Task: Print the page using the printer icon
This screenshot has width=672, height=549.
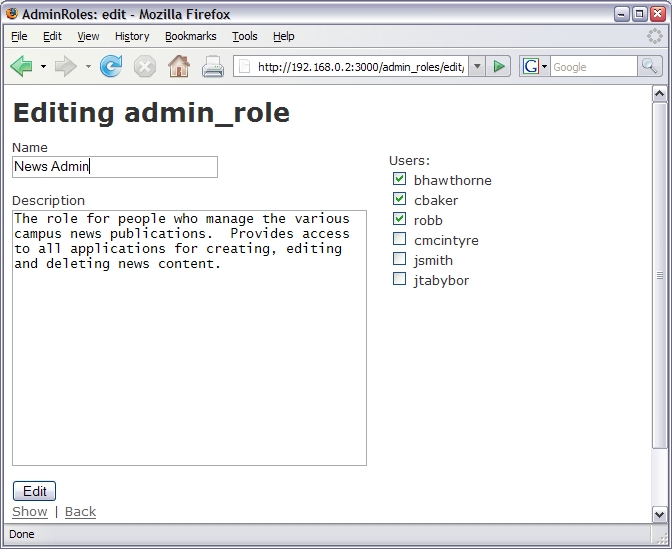Action: click(213, 67)
